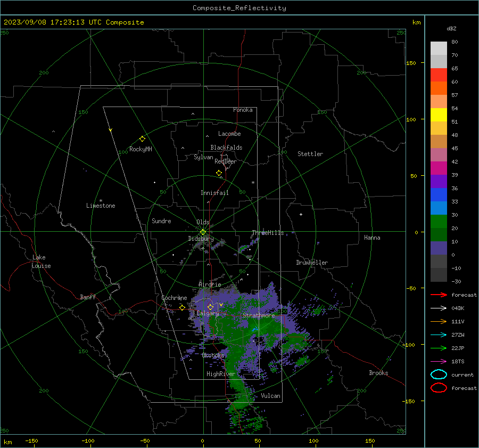Click the Blackfalds city label
The image size is (479, 448).
coord(226,148)
